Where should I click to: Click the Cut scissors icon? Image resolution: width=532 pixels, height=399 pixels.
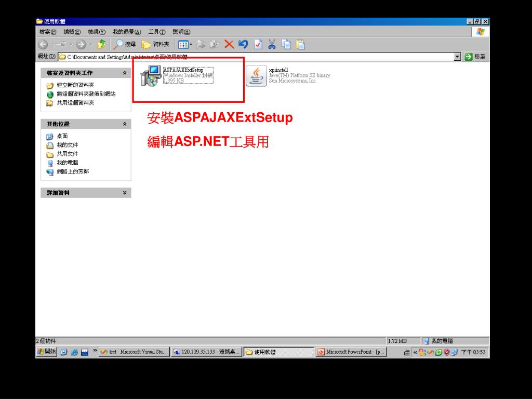tap(272, 44)
